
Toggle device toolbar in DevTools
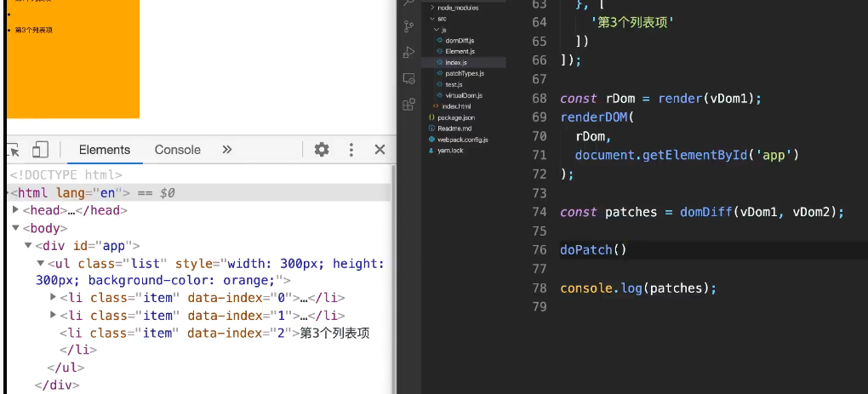[40, 150]
